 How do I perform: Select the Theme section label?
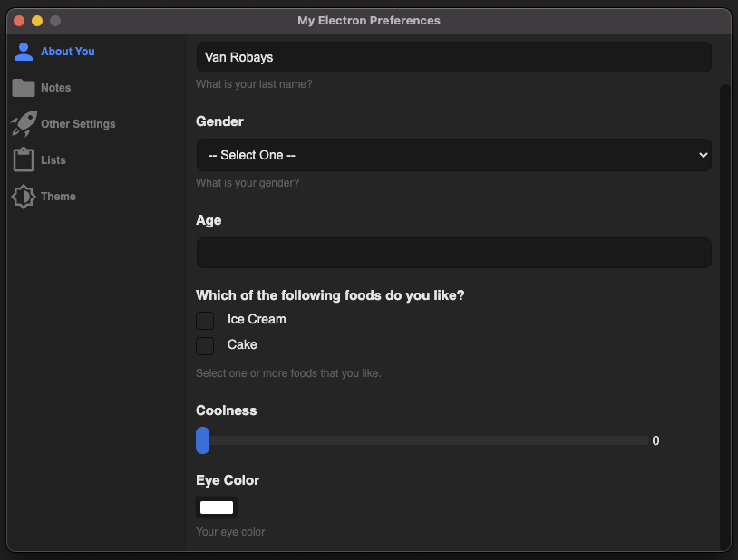tap(58, 197)
